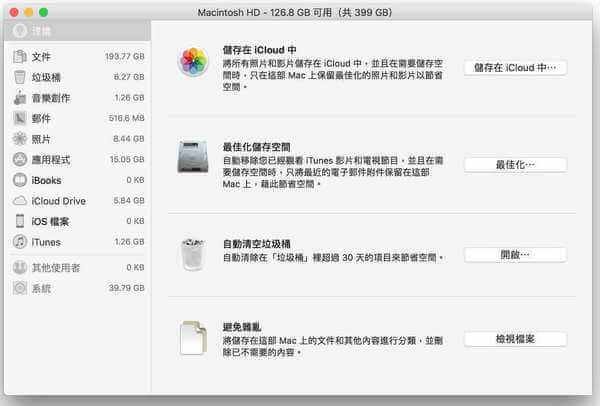Click the 6.27 GB size value

pyautogui.click(x=129, y=77)
